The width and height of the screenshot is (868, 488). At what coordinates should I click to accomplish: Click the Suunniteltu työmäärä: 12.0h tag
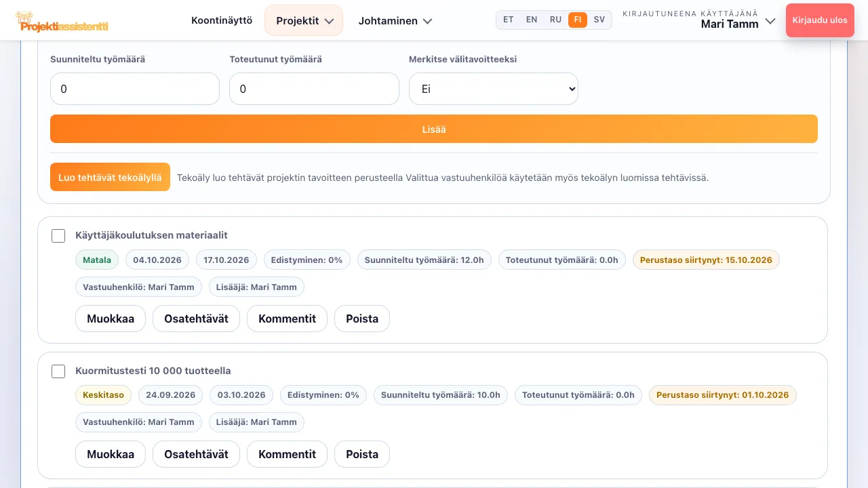click(x=425, y=260)
